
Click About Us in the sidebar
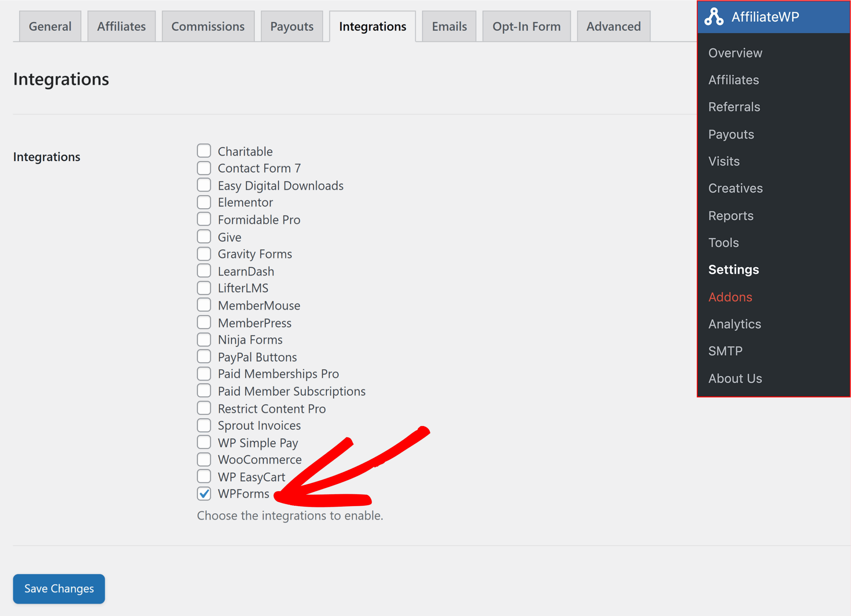pyautogui.click(x=735, y=378)
